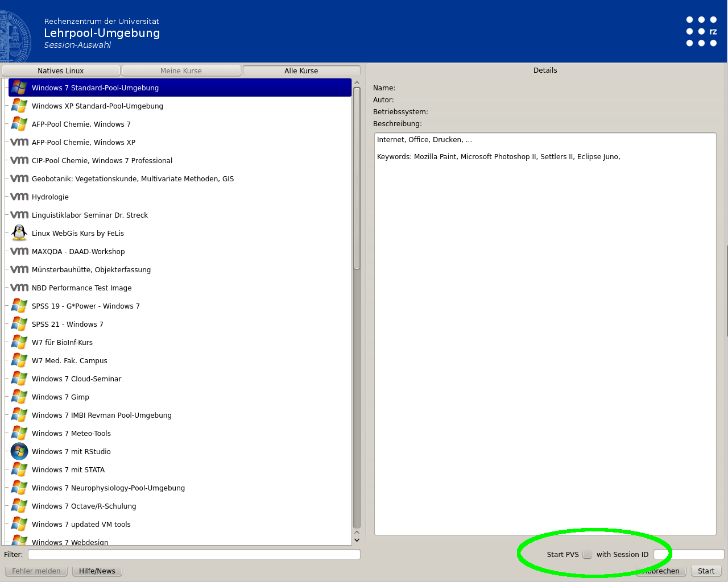Click the Windows icon of Windows 7 Meteo-Tools
The width and height of the screenshot is (728, 582).
click(19, 433)
